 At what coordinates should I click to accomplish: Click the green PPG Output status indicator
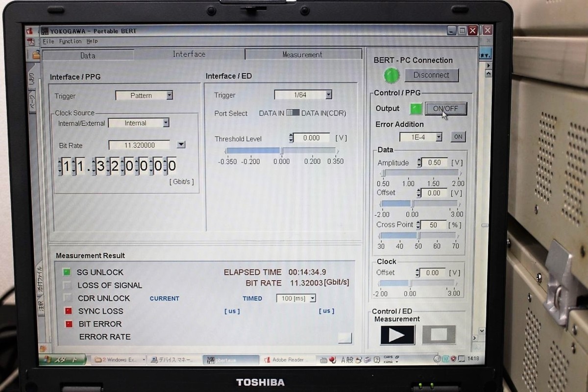pyautogui.click(x=416, y=109)
